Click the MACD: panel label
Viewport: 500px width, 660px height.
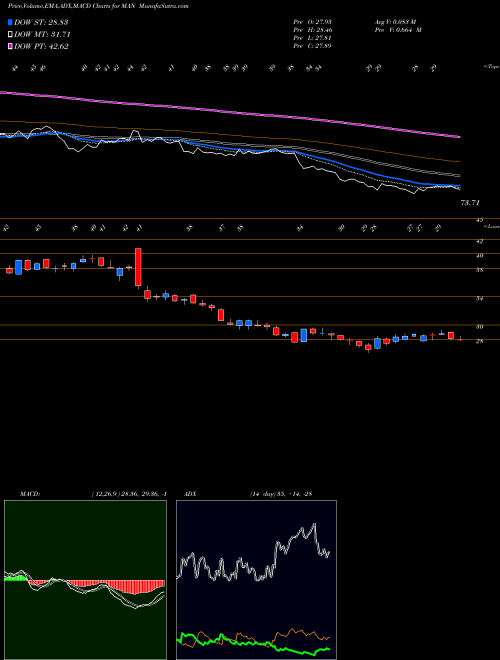pos(30,494)
